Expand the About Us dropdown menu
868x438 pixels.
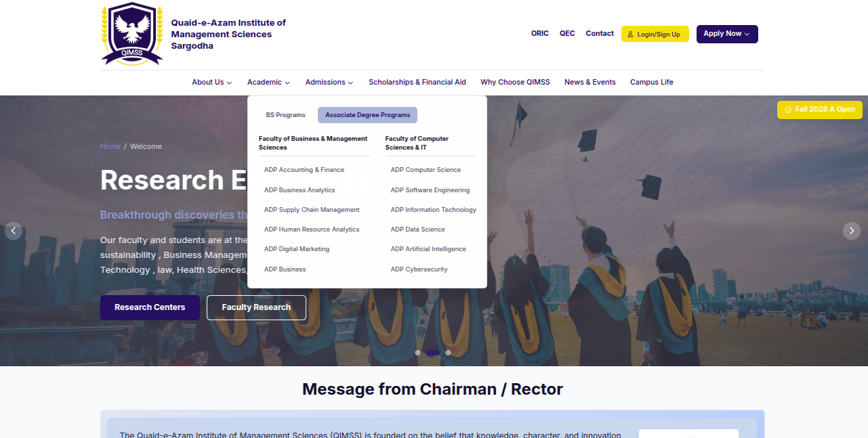click(211, 83)
